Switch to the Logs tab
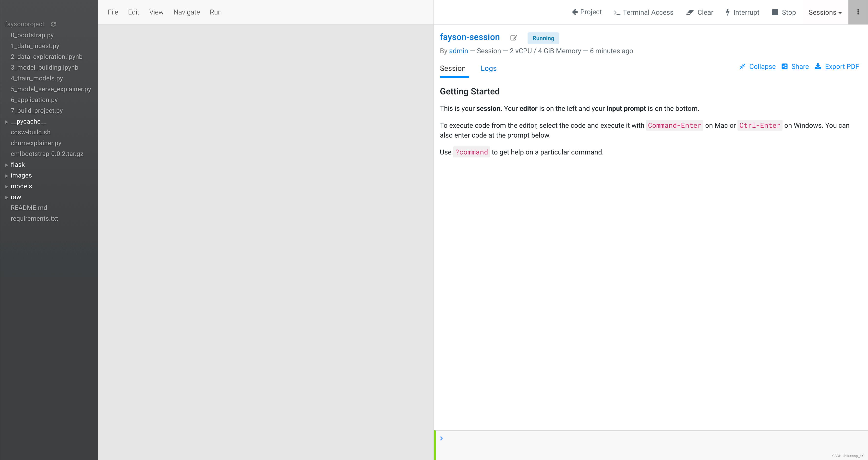 (x=488, y=68)
